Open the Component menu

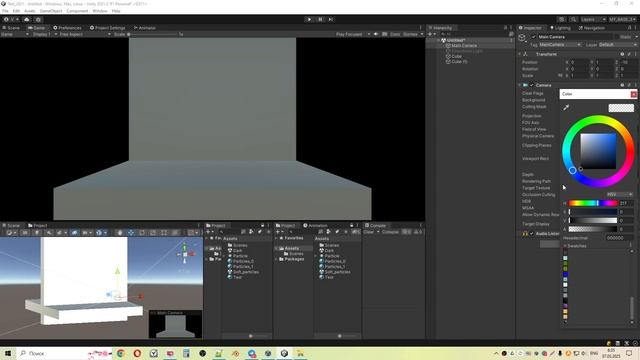click(x=77, y=11)
